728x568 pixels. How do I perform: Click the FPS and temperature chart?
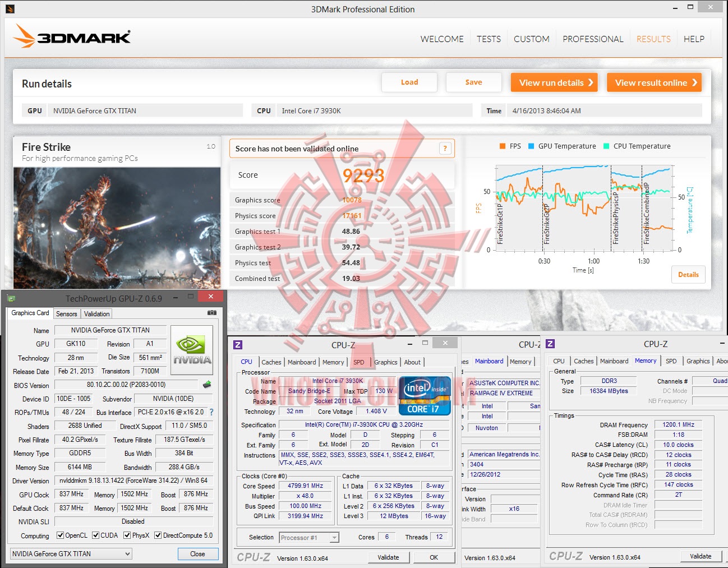(x=583, y=209)
